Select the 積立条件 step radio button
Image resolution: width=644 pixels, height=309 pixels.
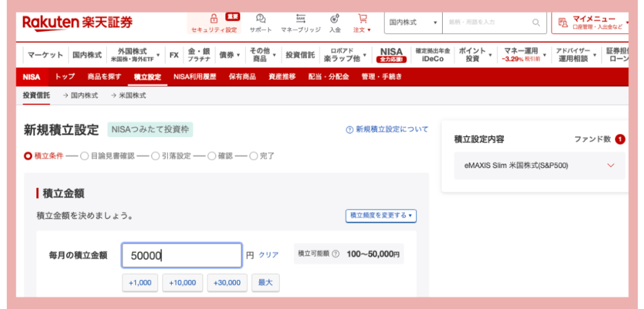click(x=28, y=156)
